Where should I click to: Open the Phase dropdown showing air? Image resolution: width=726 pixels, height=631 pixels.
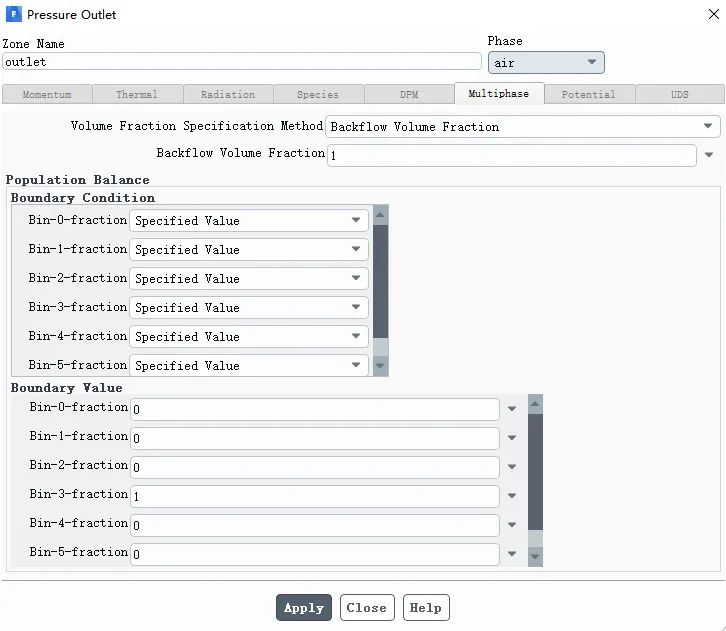tap(546, 63)
